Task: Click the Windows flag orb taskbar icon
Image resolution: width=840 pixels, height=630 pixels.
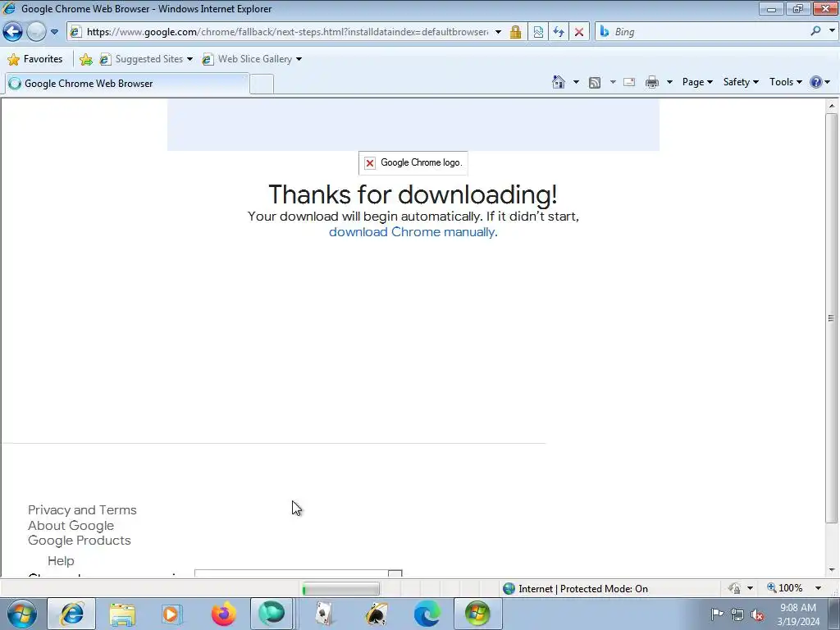Action: pos(477,614)
